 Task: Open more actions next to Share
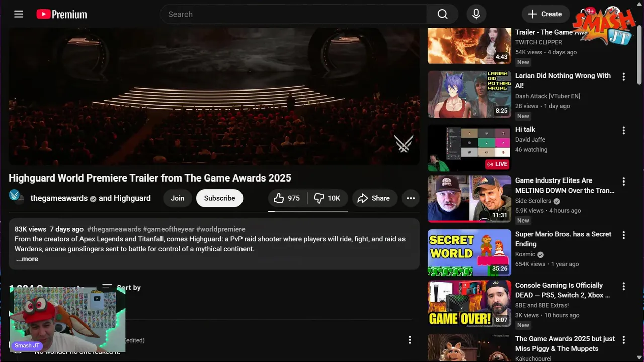pos(411,198)
